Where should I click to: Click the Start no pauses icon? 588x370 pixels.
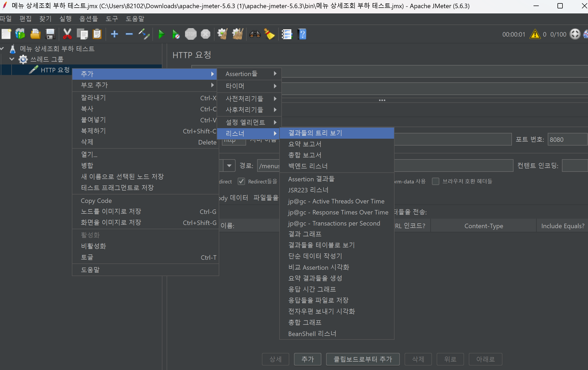pos(176,34)
